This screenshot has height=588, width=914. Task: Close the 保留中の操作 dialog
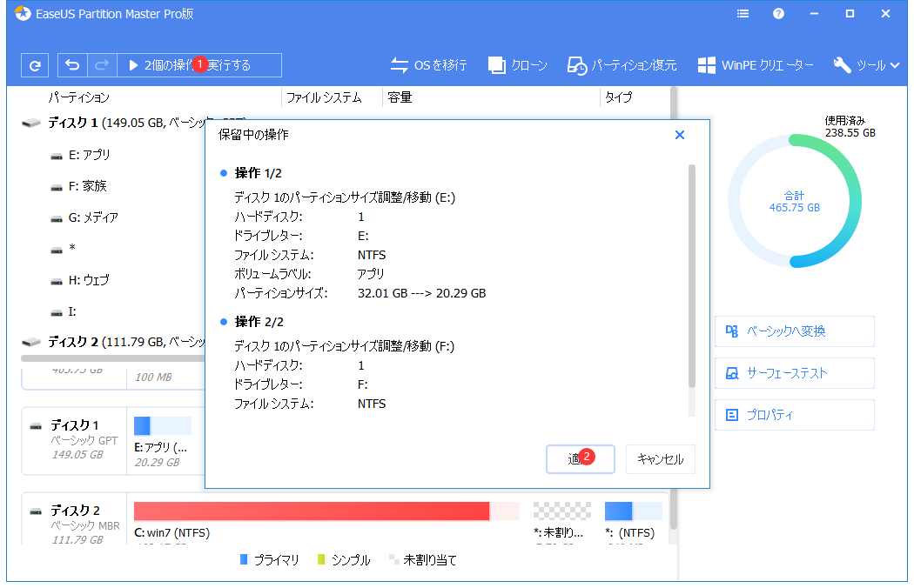pyautogui.click(x=679, y=135)
